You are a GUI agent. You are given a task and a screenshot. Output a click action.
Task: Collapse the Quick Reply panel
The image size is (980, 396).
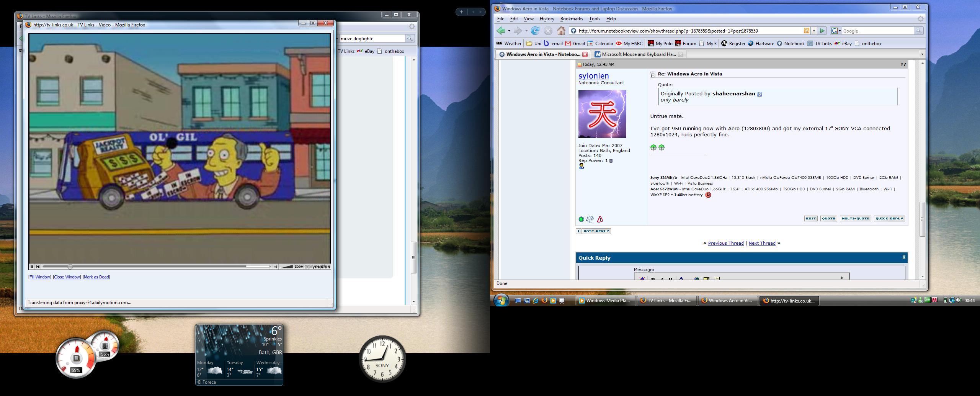point(904,257)
